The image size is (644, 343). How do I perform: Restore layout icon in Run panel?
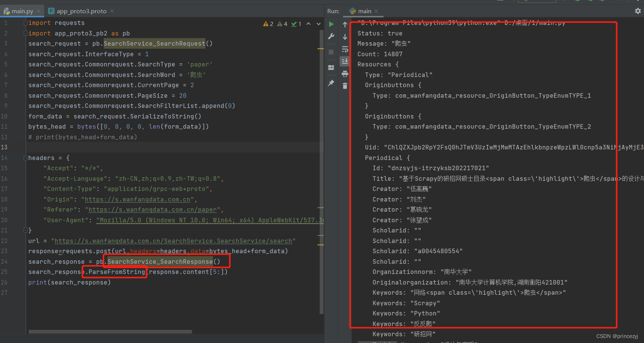tap(331, 68)
